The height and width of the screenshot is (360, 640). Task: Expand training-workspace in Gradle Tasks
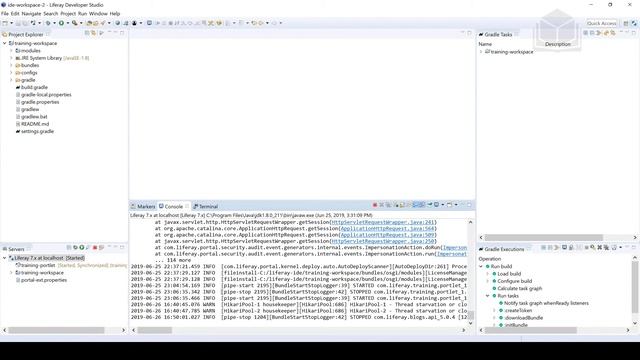pyautogui.click(x=481, y=52)
